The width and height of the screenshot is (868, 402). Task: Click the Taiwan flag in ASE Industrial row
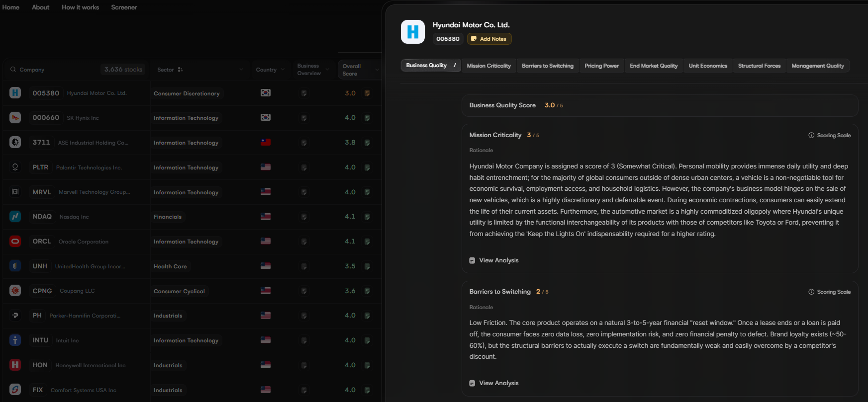tap(266, 143)
